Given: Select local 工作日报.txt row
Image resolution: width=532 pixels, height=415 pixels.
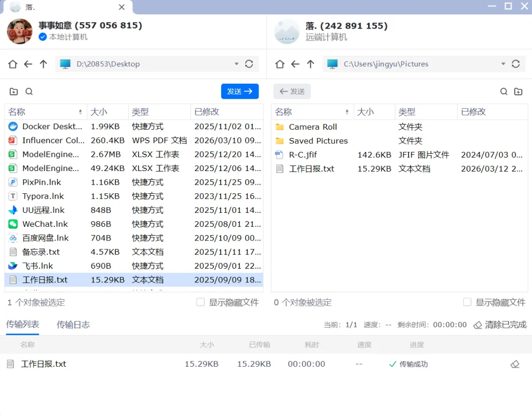Looking at the screenshot, I should point(133,279).
